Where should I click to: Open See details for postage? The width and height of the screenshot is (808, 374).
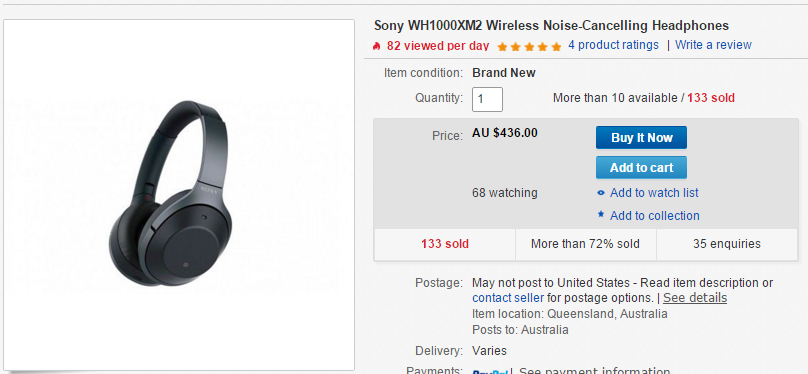coord(695,298)
